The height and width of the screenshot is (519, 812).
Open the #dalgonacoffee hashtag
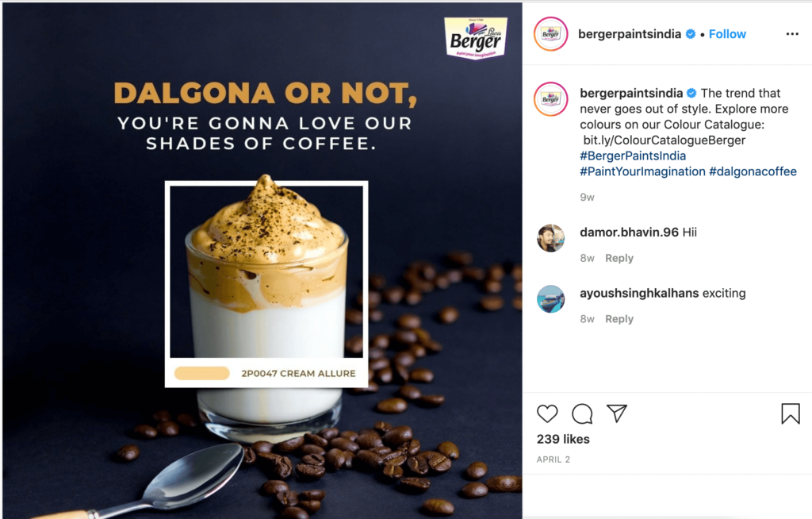coord(753,171)
